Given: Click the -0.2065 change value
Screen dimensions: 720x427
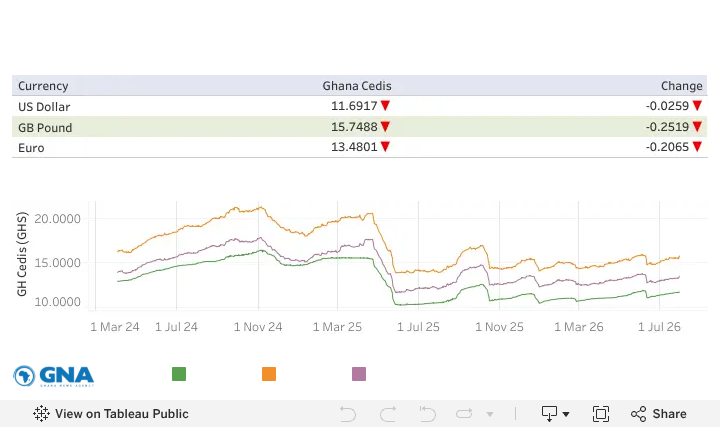Looking at the screenshot, I should point(667,147).
